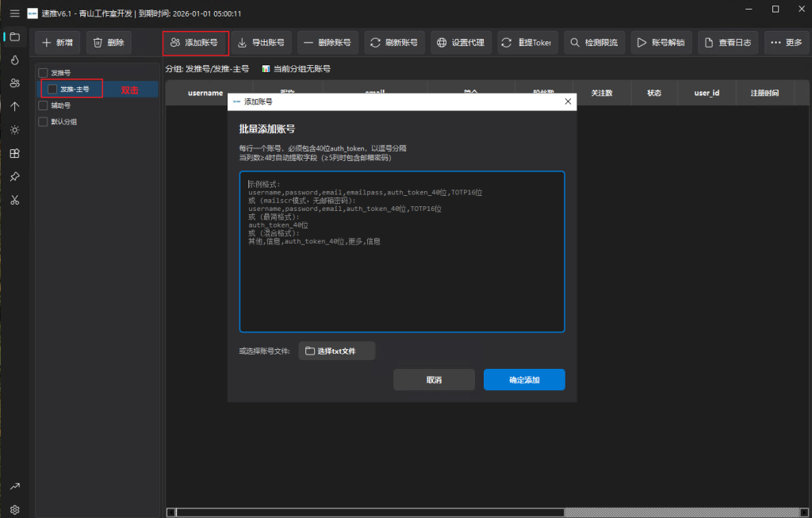Open the settings gear at sidebar bottom
812x518 pixels.
(14, 509)
